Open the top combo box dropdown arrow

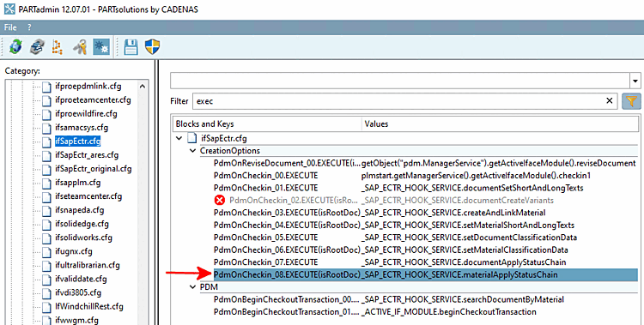coord(635,81)
